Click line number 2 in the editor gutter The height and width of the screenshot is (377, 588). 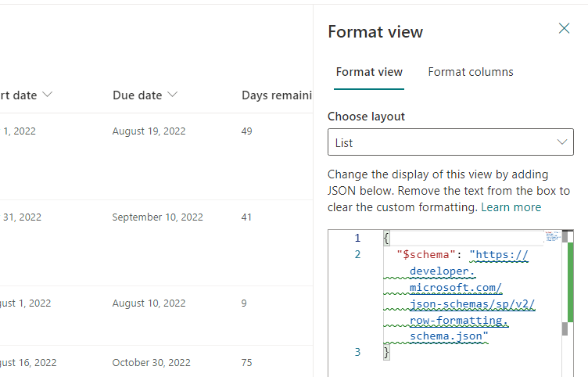pyautogui.click(x=357, y=255)
